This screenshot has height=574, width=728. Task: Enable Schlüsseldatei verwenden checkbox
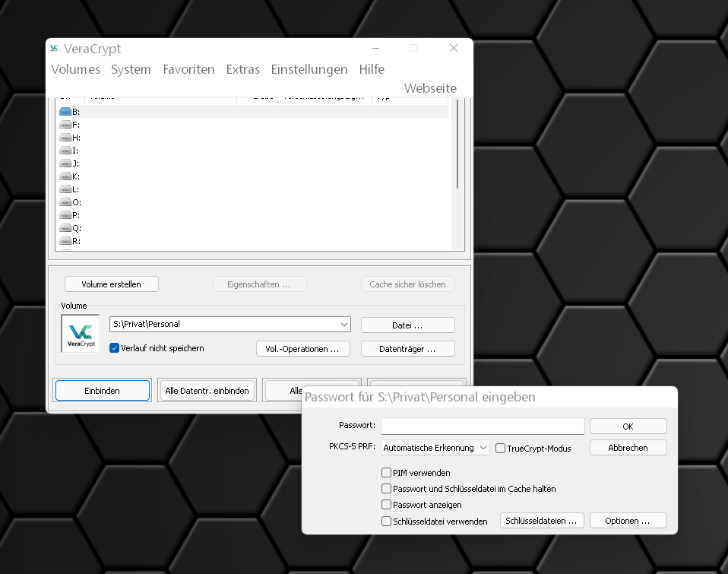(x=386, y=521)
